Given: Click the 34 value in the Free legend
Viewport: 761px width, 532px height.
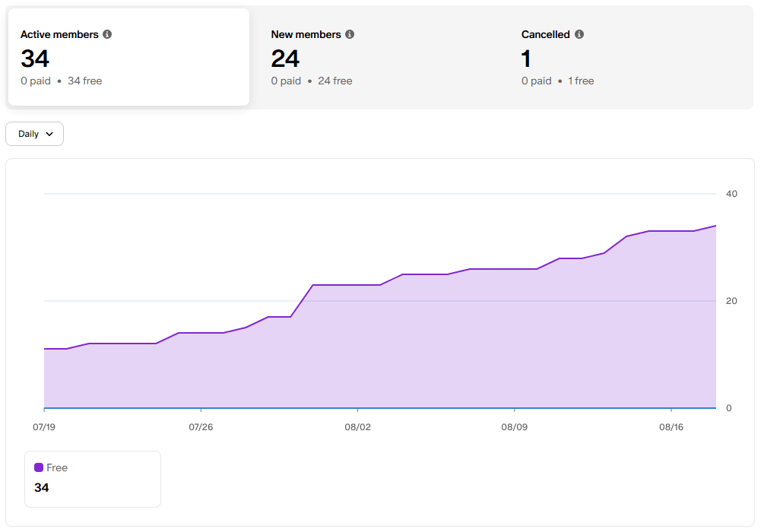Looking at the screenshot, I should [x=42, y=487].
